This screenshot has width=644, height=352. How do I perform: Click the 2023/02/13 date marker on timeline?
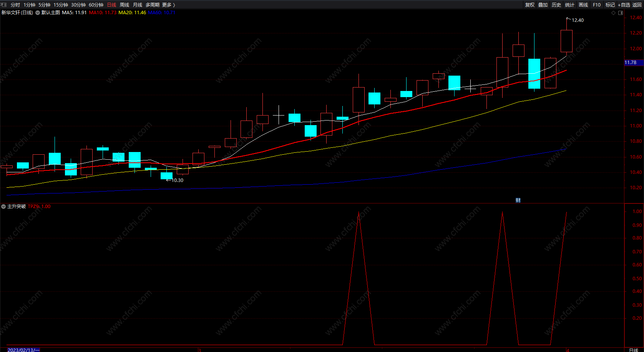23,350
